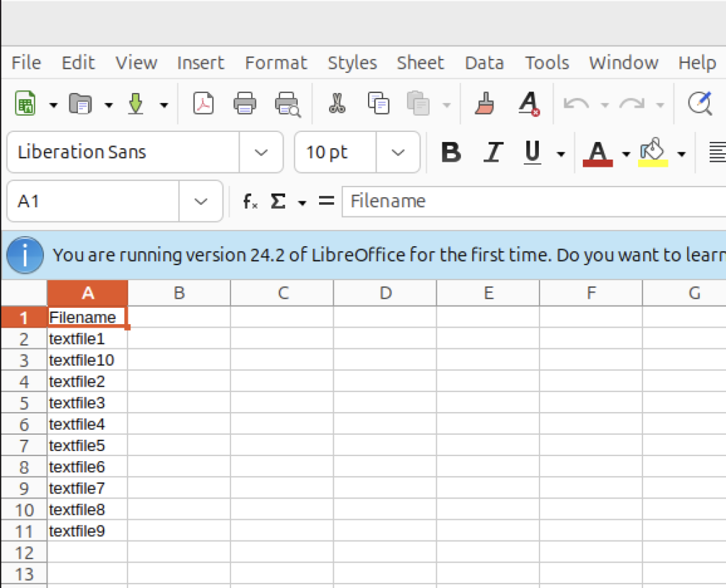This screenshot has height=588, width=726.
Task: Open the Help menu
Action: tap(698, 62)
